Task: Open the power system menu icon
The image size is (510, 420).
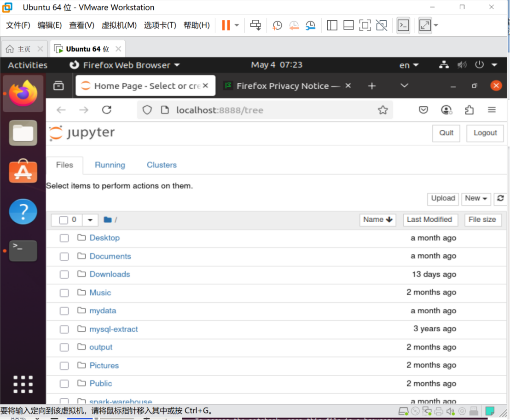Action: 479,65
